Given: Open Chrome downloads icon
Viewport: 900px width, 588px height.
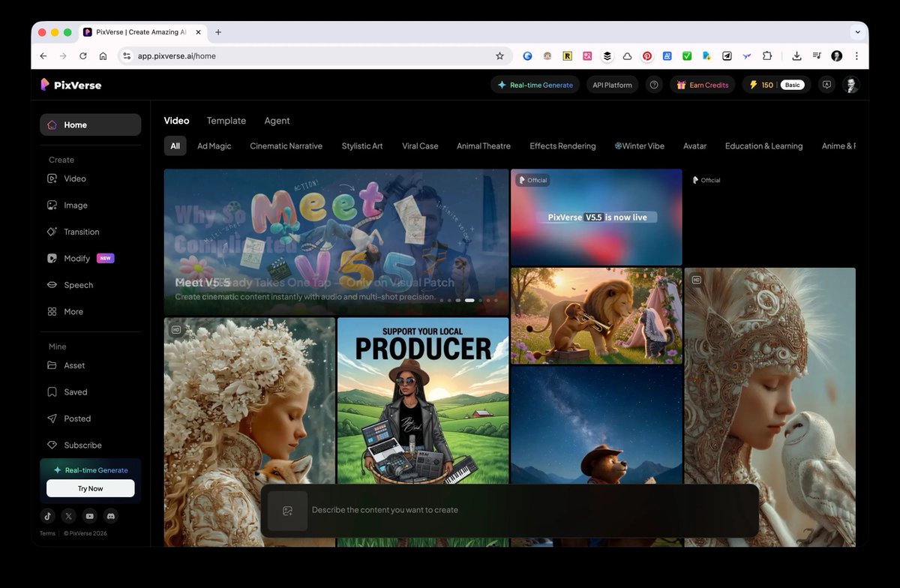Looking at the screenshot, I should click(x=796, y=56).
